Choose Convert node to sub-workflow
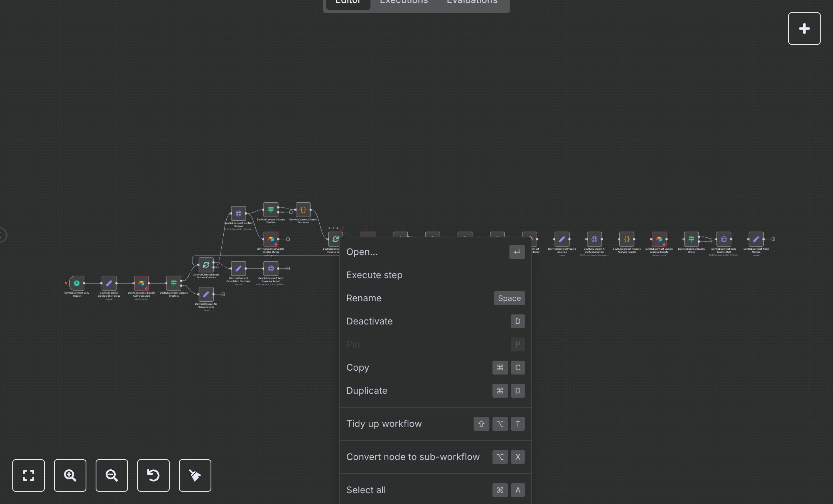This screenshot has width=833, height=504. 413,457
